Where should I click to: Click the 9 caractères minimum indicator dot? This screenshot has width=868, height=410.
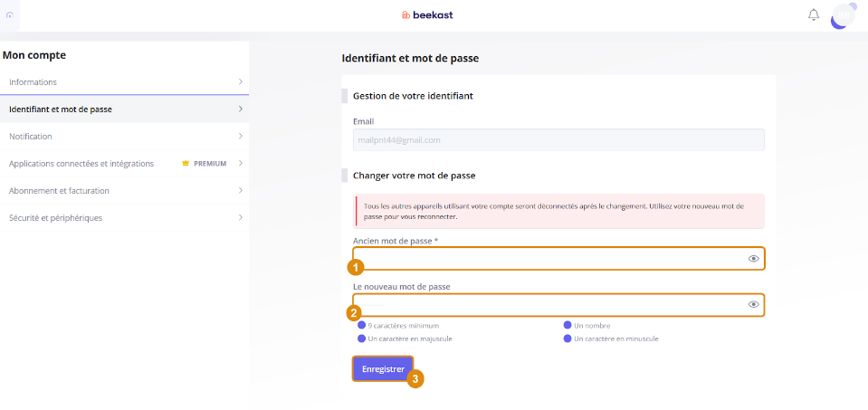pos(361,325)
